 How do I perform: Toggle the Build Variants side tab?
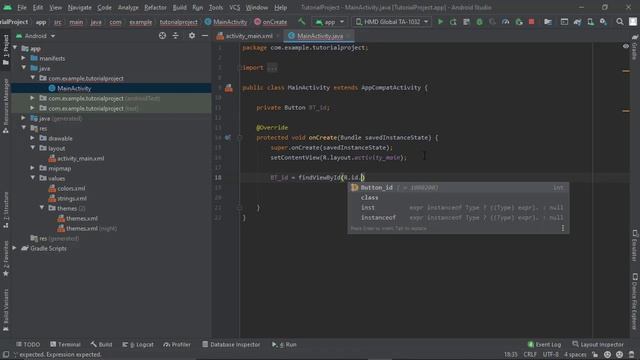pyautogui.click(x=6, y=310)
